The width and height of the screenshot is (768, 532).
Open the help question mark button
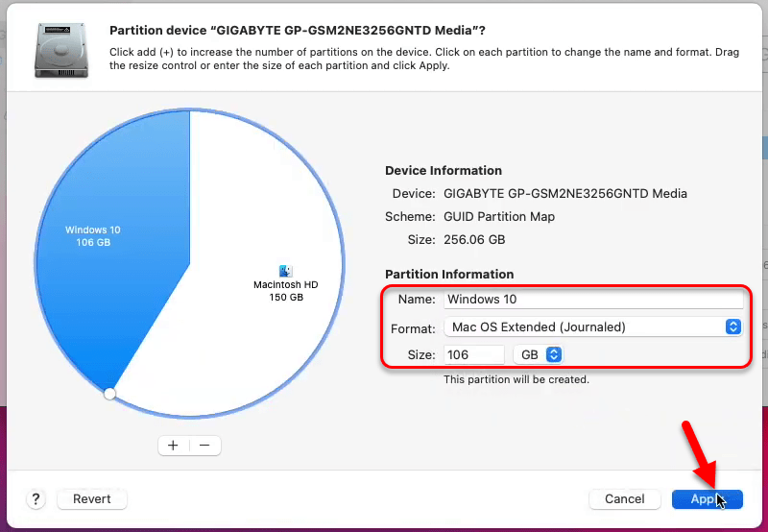pyautogui.click(x=36, y=499)
